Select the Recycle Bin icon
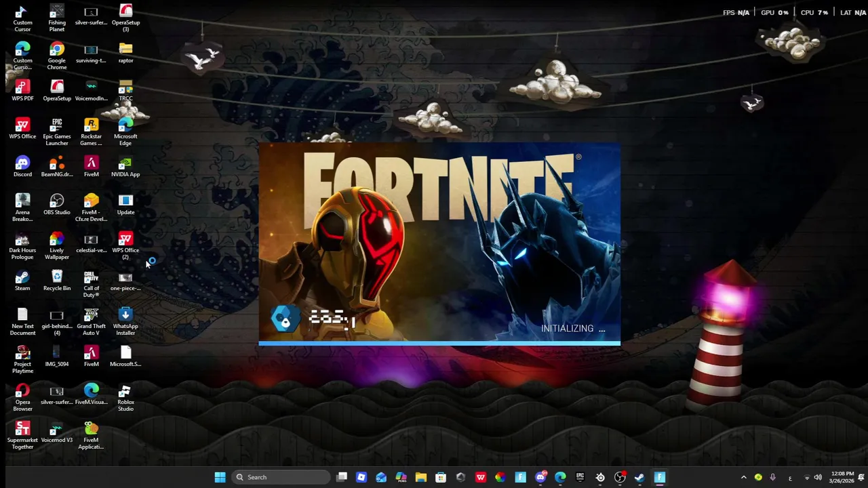The height and width of the screenshot is (488, 868). point(57,281)
